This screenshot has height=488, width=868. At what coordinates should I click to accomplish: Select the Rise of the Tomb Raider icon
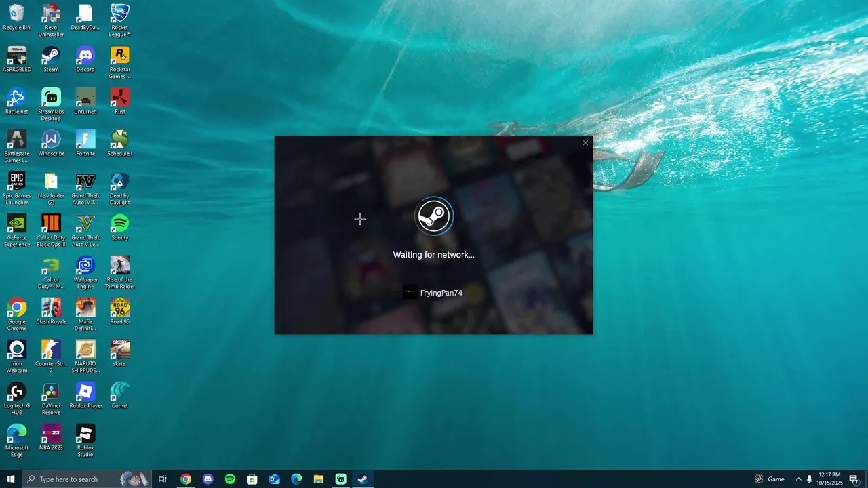click(120, 273)
